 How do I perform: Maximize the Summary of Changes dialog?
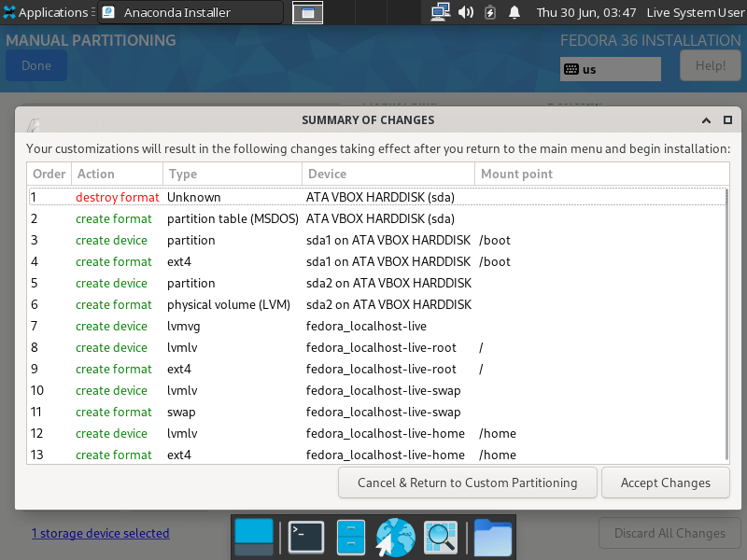(x=727, y=120)
